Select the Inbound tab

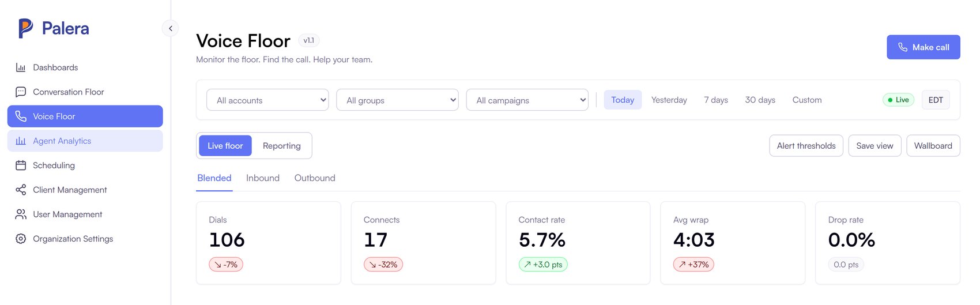pyautogui.click(x=263, y=178)
